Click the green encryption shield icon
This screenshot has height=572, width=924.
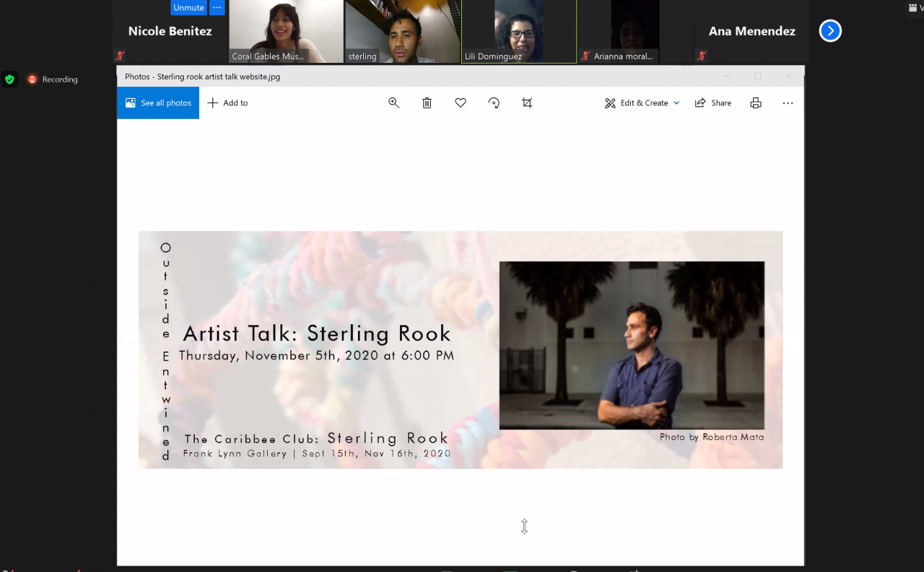[9, 79]
